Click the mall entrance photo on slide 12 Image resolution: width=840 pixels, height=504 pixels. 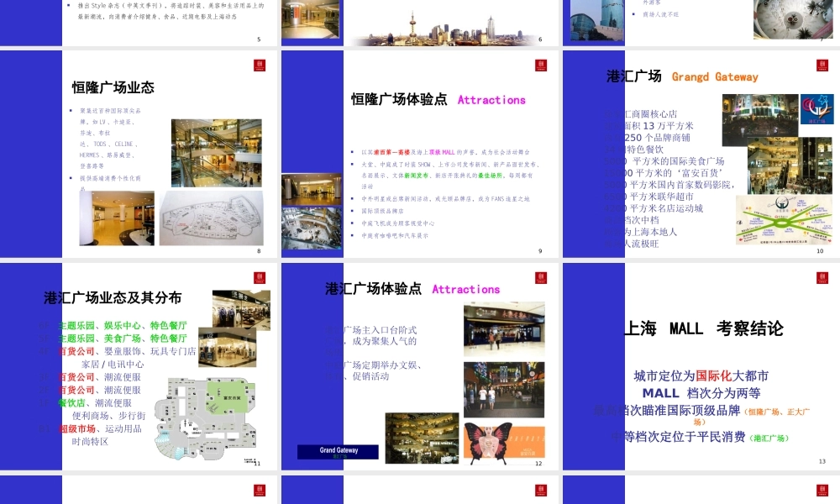[x=504, y=330]
